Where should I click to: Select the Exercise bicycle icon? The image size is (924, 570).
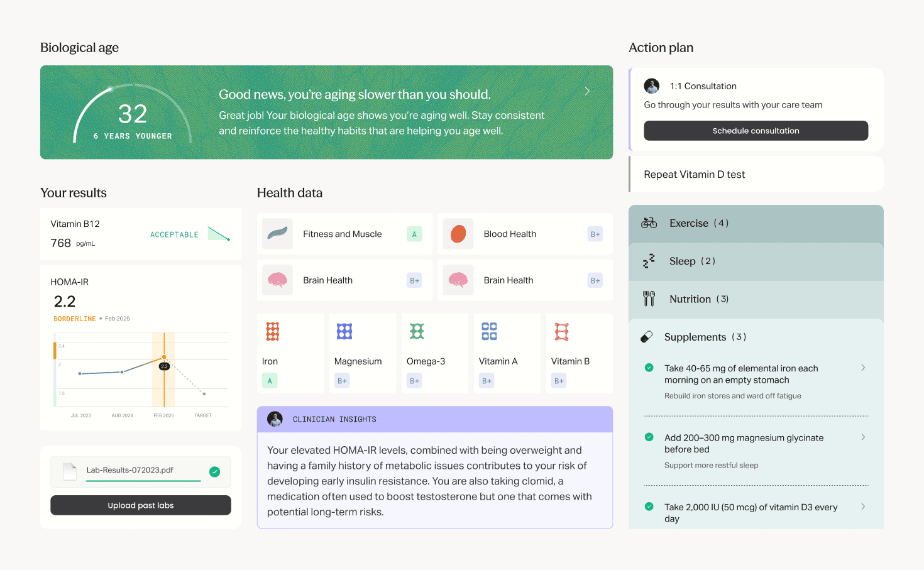tap(649, 222)
